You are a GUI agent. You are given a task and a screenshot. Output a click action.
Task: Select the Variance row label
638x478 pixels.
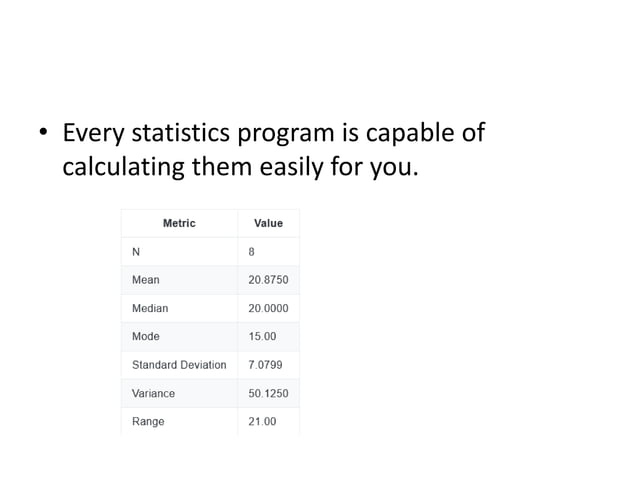coord(153,393)
